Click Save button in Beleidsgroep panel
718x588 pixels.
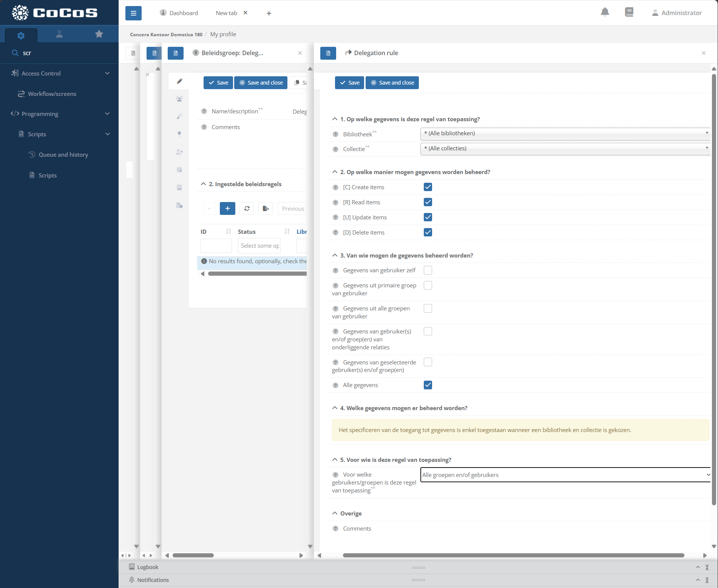[x=218, y=83]
